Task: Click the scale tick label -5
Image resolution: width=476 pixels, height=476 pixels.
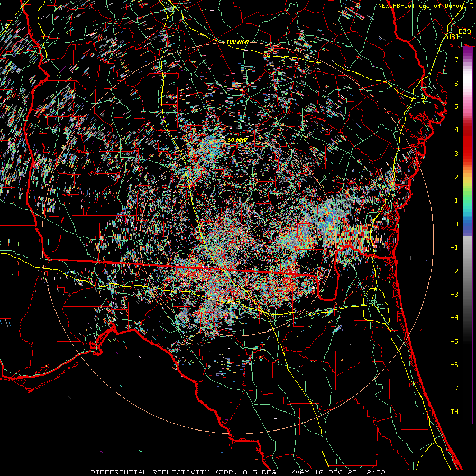Action: [454, 342]
